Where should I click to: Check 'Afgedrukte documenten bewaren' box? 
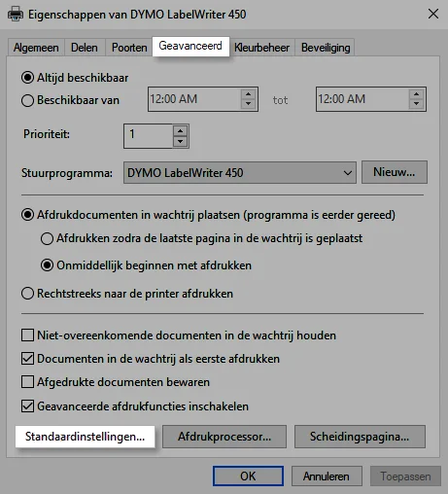[x=27, y=382]
